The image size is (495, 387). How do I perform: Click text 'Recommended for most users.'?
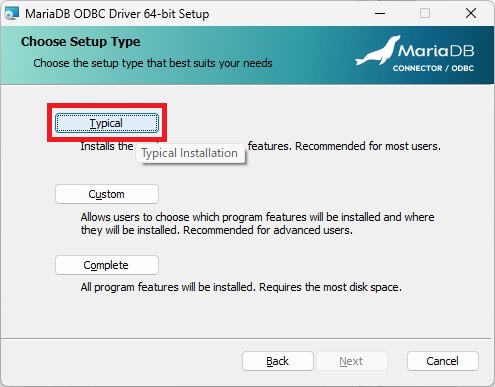[368, 146]
